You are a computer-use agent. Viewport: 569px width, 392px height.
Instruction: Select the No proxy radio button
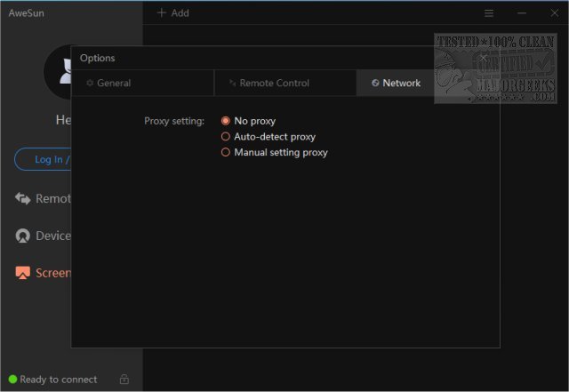point(225,121)
